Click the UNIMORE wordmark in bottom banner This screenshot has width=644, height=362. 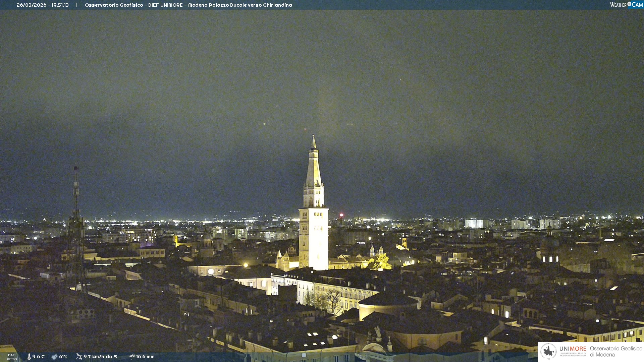coord(573,349)
